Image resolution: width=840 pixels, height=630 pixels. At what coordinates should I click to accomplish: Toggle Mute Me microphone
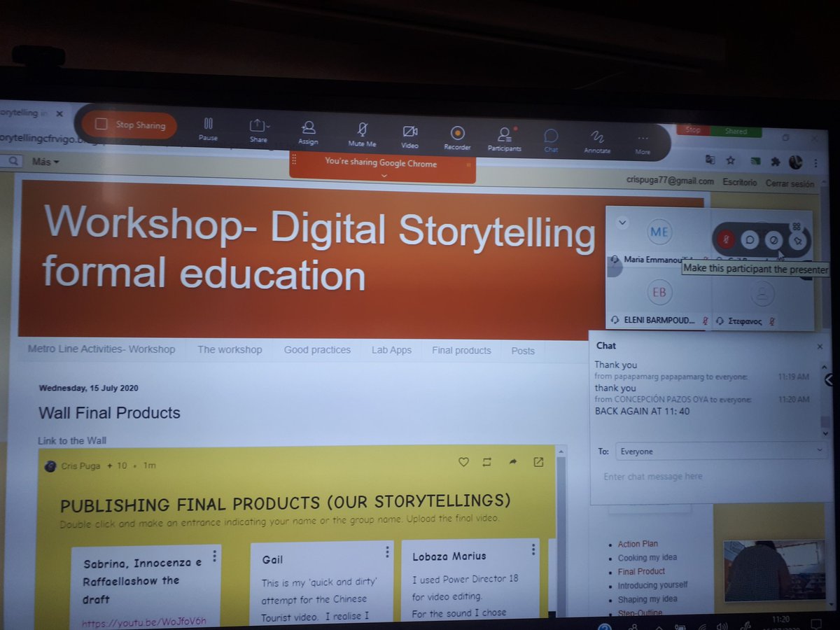[x=362, y=134]
